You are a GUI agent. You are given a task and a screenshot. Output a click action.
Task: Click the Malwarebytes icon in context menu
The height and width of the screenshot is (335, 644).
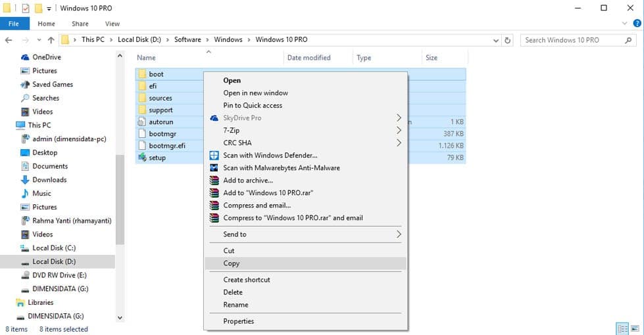[x=214, y=167]
